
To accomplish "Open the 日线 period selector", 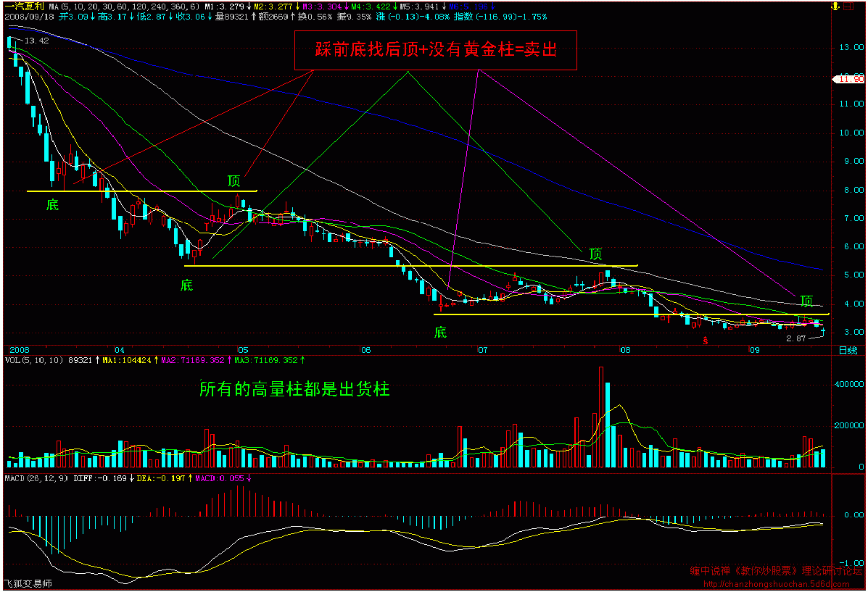I will (x=847, y=351).
